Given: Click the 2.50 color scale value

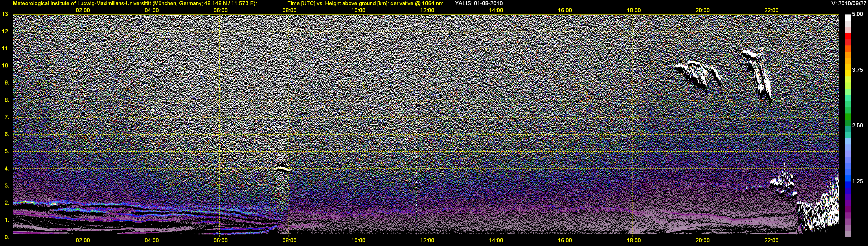Looking at the screenshot, I should [x=857, y=125].
